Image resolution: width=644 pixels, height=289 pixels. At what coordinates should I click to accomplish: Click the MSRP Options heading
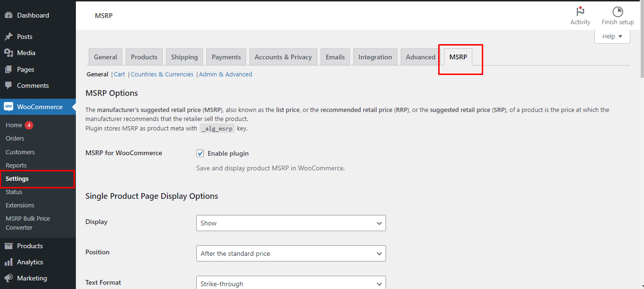point(111,93)
